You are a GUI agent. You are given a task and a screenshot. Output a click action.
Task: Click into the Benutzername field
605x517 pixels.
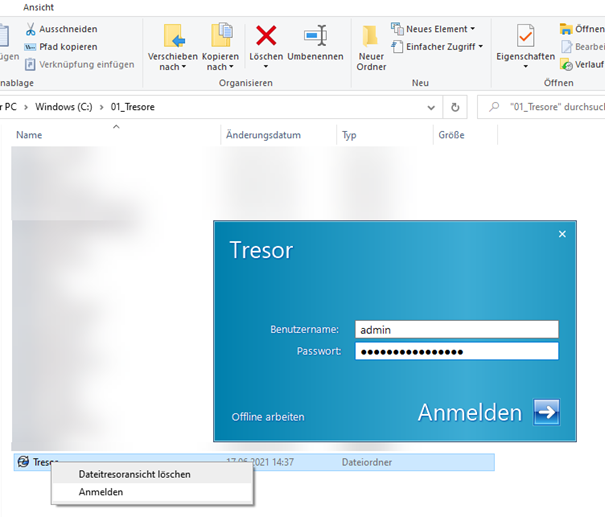coord(456,329)
